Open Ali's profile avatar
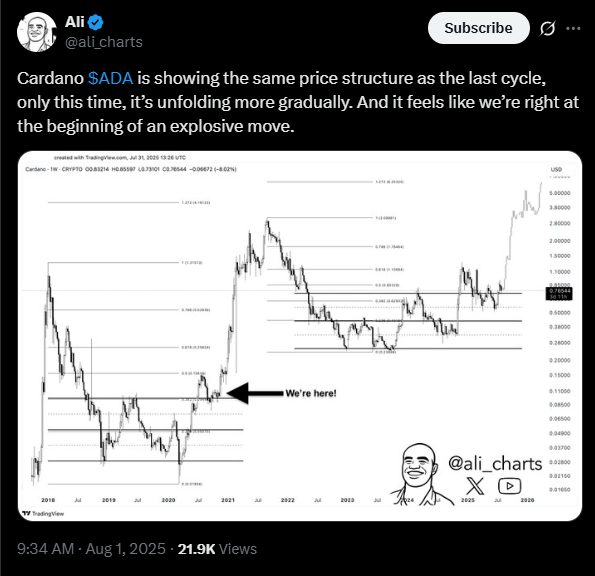This screenshot has height=576, width=595. click(x=36, y=32)
